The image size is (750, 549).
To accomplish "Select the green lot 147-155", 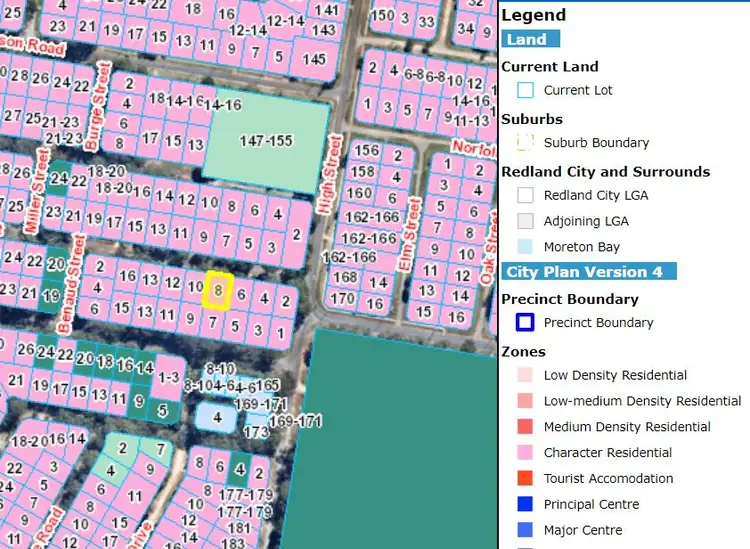I will tap(266, 141).
